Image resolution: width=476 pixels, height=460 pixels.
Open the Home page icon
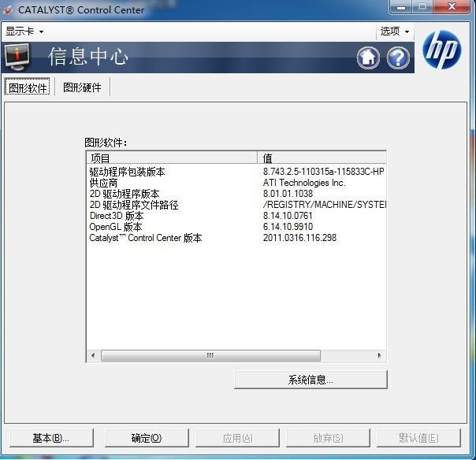pyautogui.click(x=368, y=57)
